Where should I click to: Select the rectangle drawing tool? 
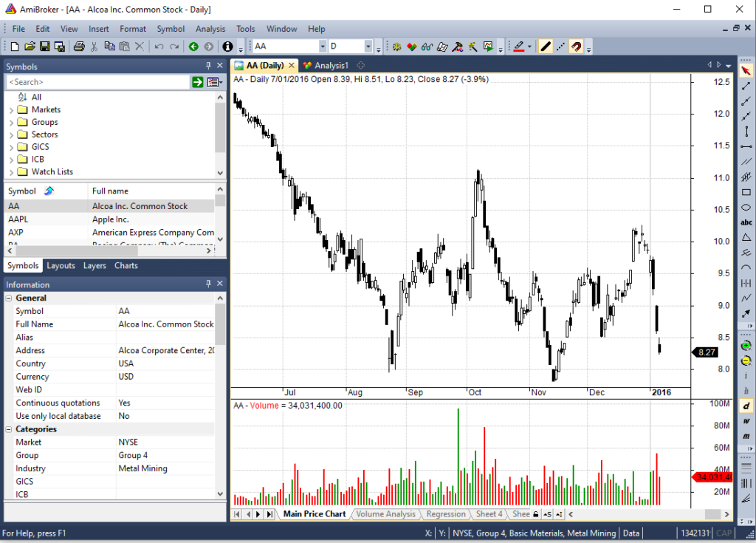[746, 192]
